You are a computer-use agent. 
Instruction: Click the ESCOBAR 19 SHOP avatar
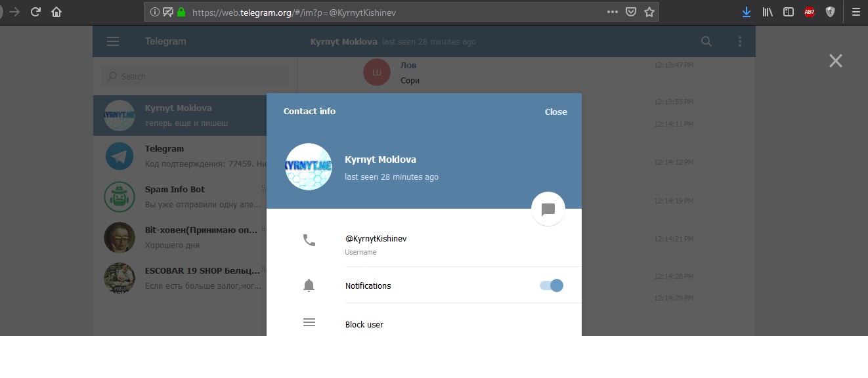point(119,278)
